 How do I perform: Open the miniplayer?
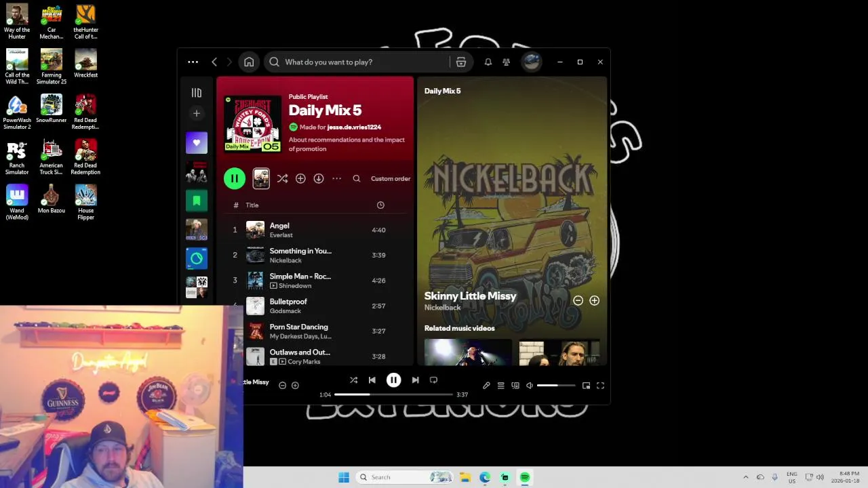point(586,386)
